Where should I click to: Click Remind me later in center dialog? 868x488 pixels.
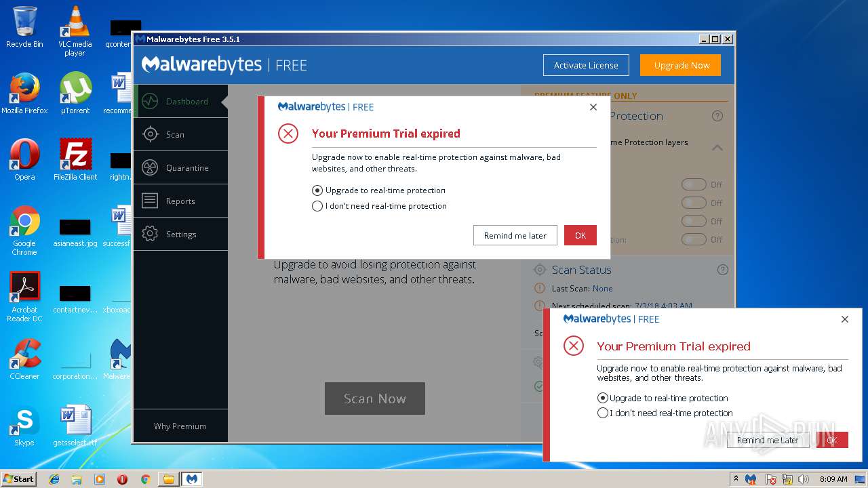click(515, 235)
